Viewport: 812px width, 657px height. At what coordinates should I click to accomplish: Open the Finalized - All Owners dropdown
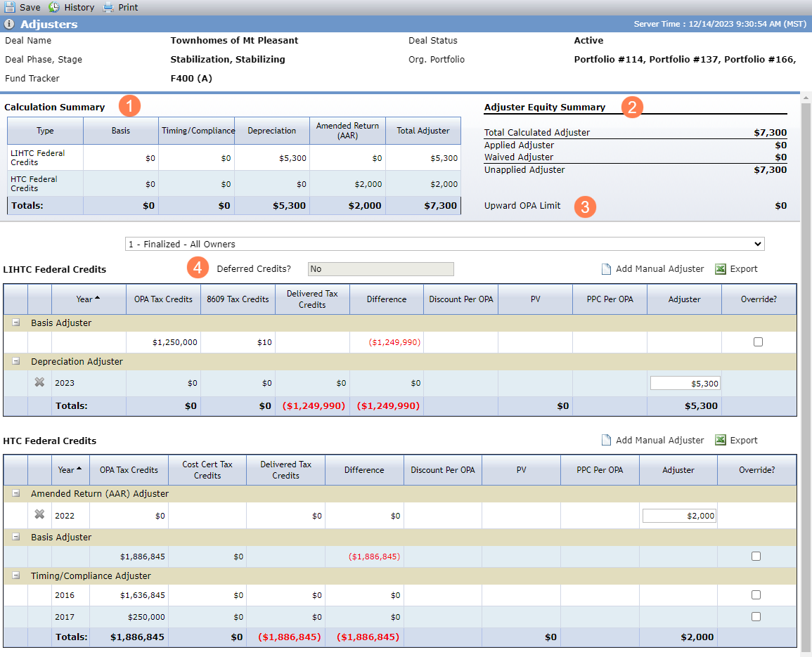coord(445,244)
